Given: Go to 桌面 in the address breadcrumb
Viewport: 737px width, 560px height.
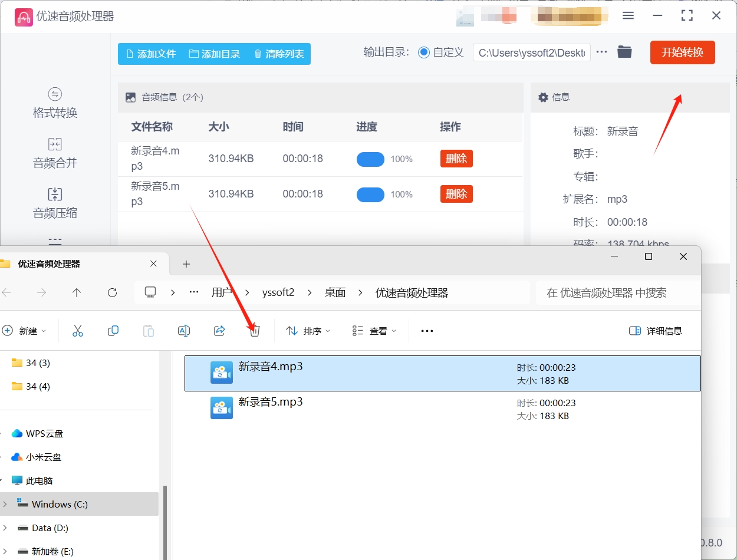Looking at the screenshot, I should click(335, 292).
